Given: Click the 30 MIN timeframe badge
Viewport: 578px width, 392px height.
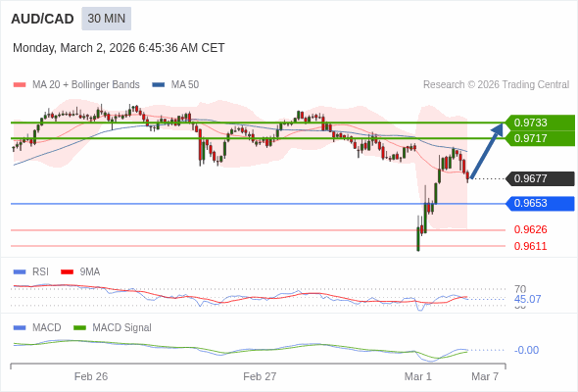Looking at the screenshot, I should coord(106,19).
